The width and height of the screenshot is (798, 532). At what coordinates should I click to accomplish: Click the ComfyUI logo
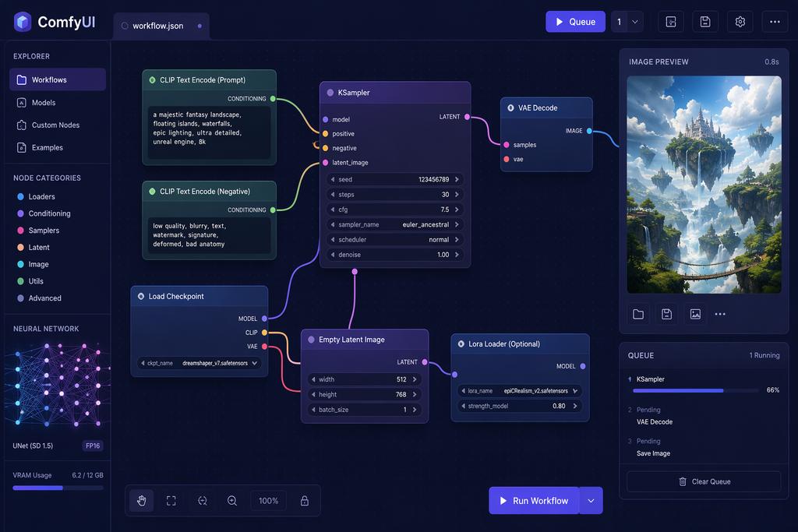(23, 22)
